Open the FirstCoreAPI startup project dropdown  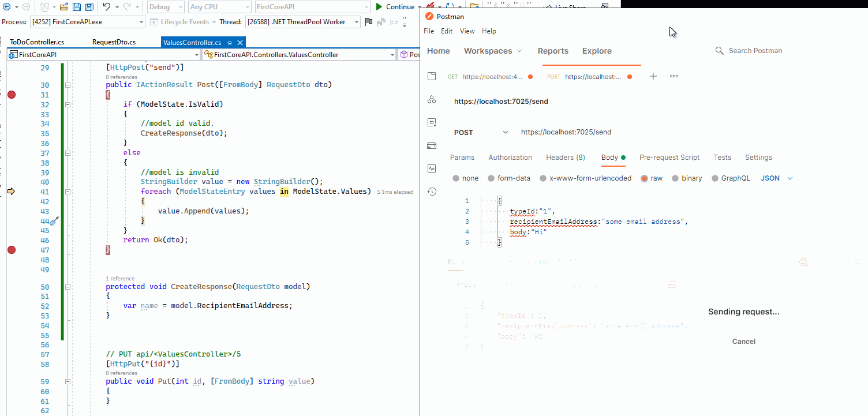click(312, 7)
